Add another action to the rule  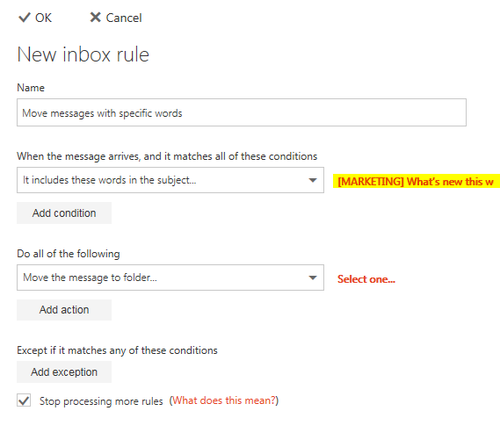point(64,310)
